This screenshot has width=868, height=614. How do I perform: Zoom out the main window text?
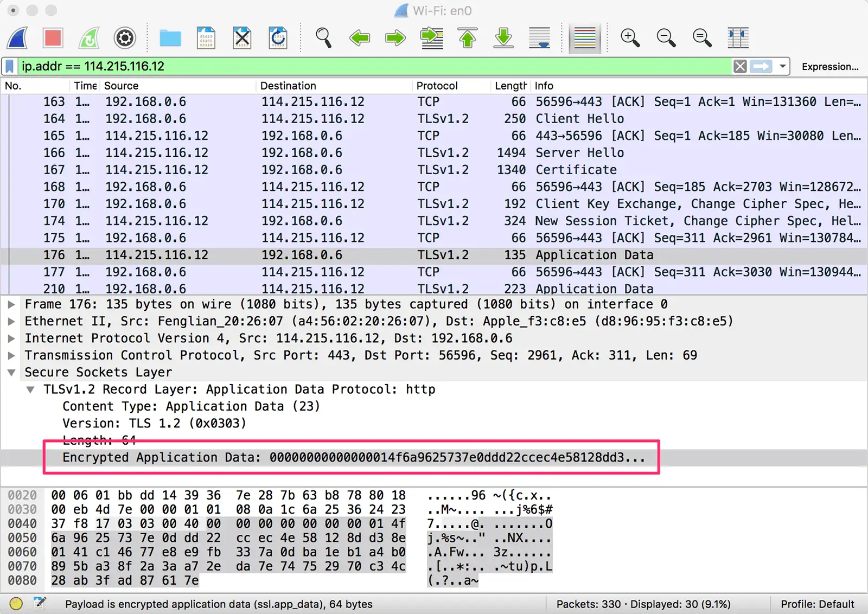[666, 38]
